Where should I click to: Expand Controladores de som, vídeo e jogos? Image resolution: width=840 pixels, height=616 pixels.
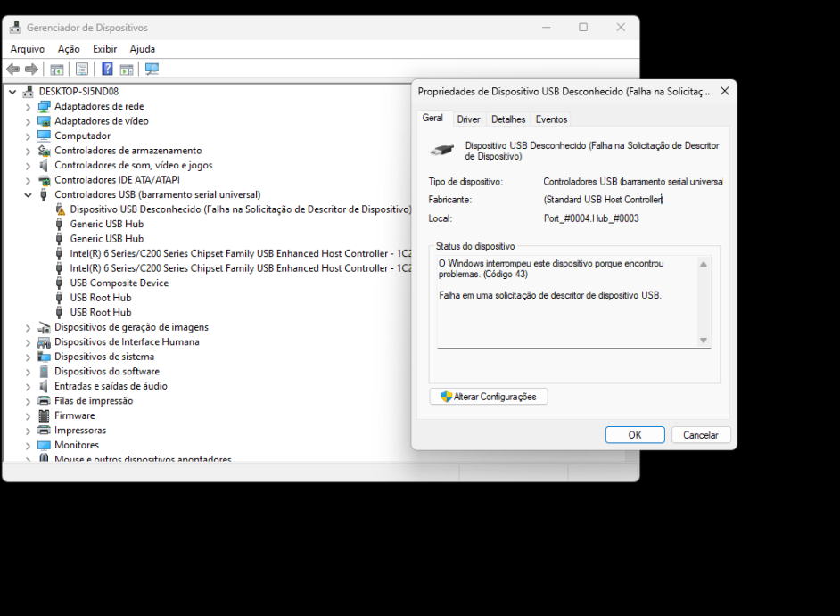pyautogui.click(x=28, y=166)
